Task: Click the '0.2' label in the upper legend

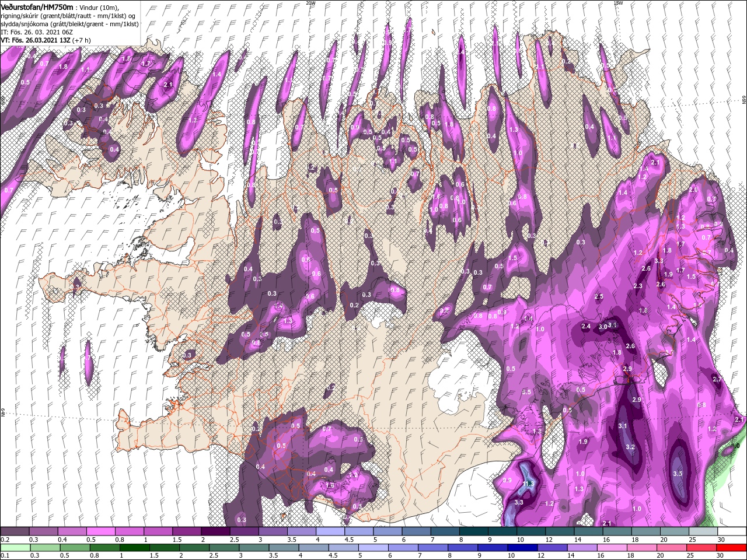Action: tap(5, 540)
